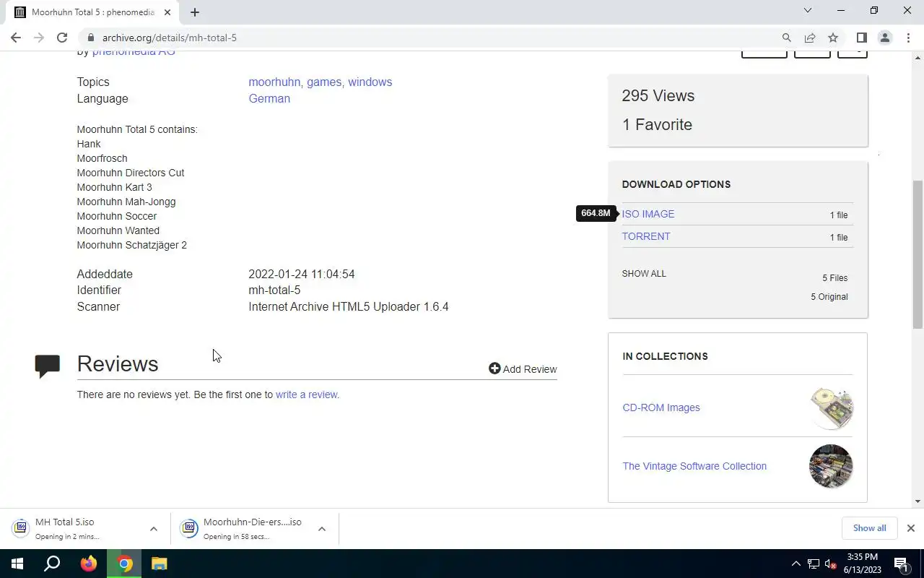This screenshot has width=924, height=578.
Task: Switch to Chrome taskbar icon
Action: pos(125,564)
